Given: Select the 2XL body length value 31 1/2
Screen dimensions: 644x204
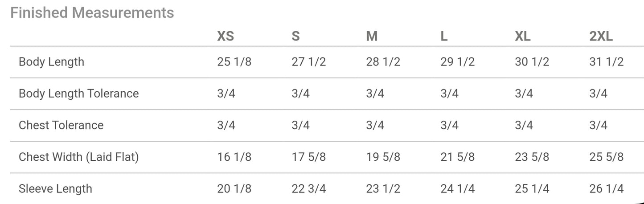Looking at the screenshot, I should [606, 62].
